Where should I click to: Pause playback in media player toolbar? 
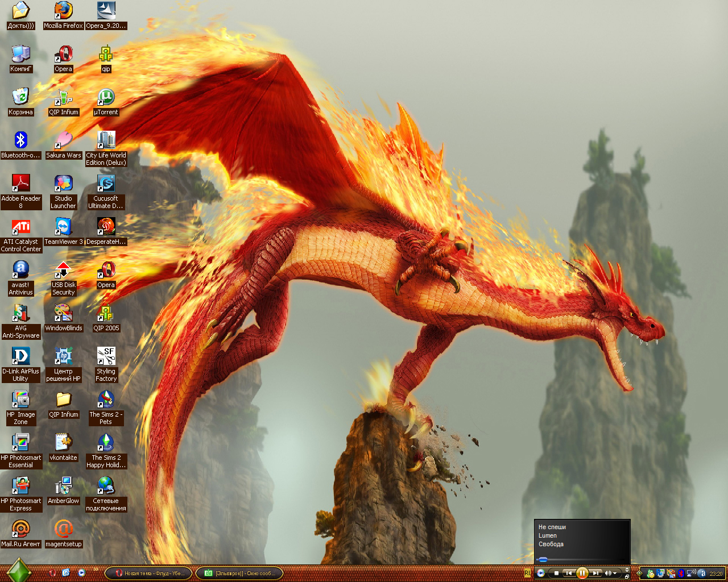(582, 573)
